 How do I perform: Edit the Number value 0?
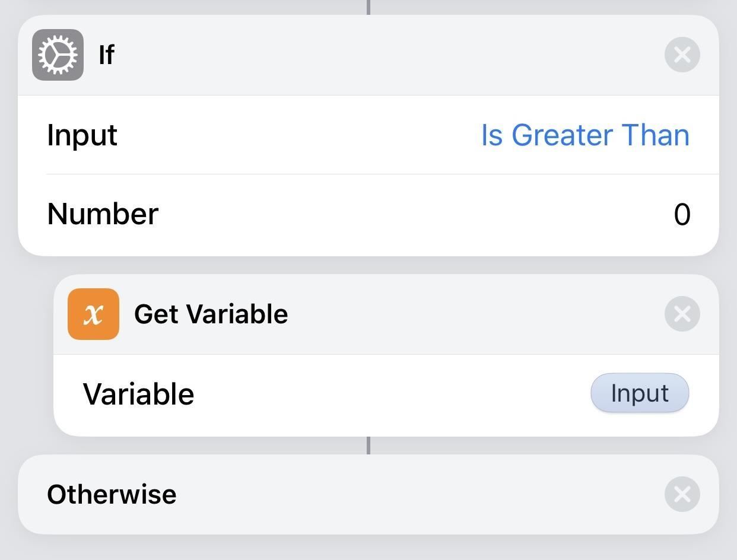tap(682, 214)
